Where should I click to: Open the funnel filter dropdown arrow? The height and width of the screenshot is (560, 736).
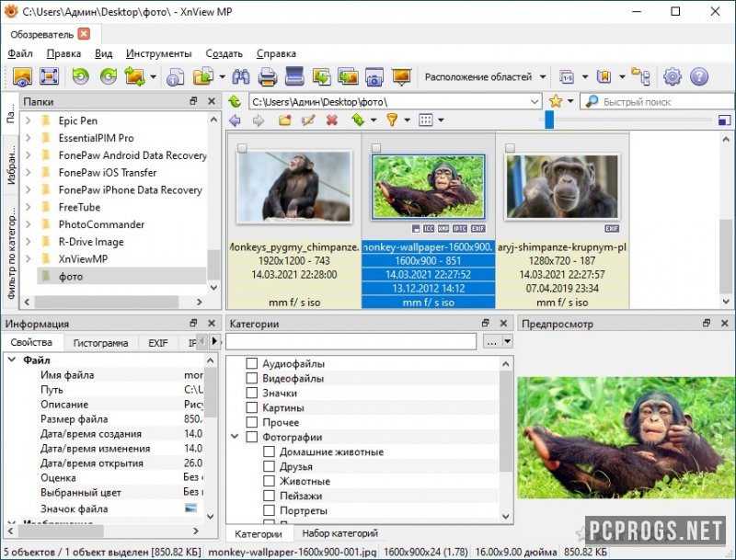pos(406,120)
